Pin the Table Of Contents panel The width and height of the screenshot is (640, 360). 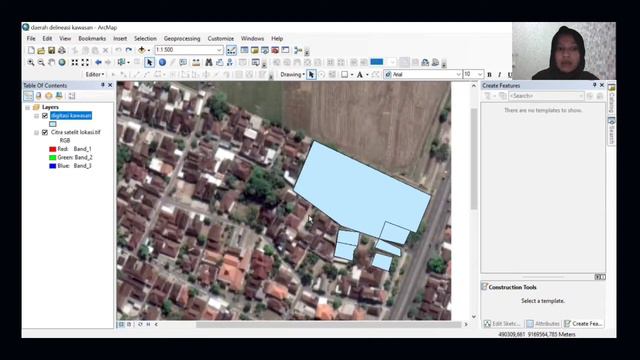pos(103,85)
